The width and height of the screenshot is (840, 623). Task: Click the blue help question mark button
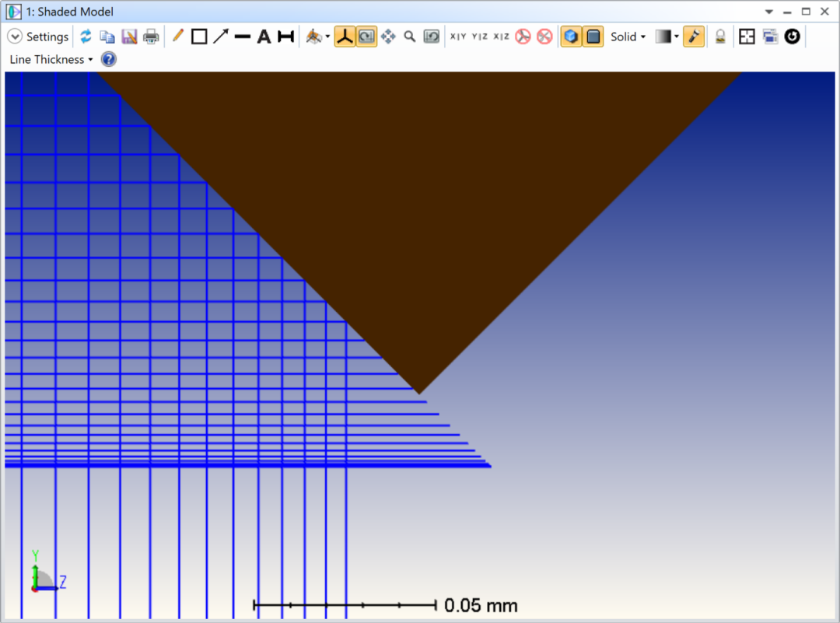(109, 59)
